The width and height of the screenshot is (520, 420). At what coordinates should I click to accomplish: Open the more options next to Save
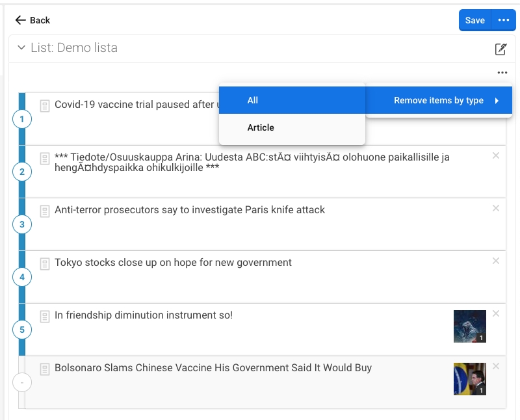503,20
